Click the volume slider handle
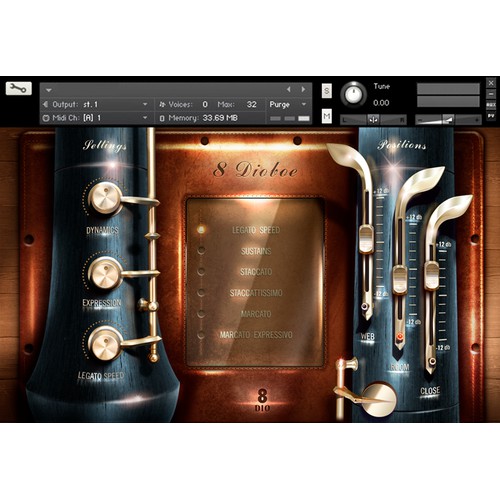500x500 pixels. pyautogui.click(x=448, y=119)
